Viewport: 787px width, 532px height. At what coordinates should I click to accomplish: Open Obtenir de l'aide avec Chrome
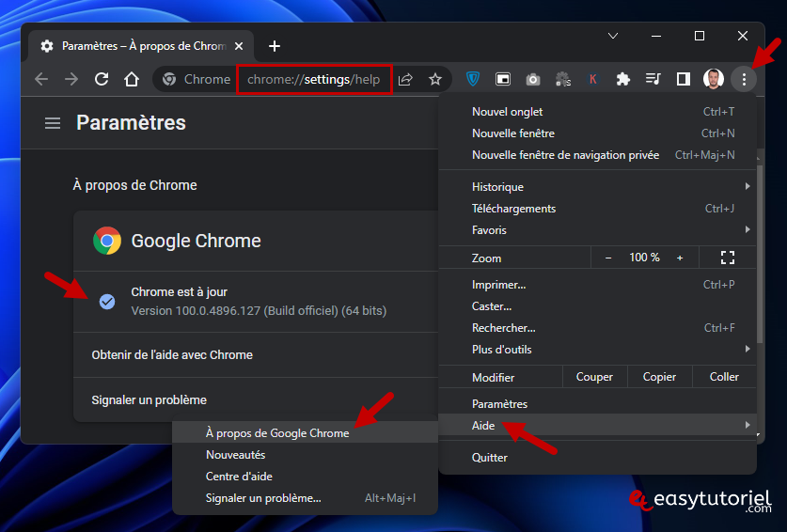click(256, 355)
